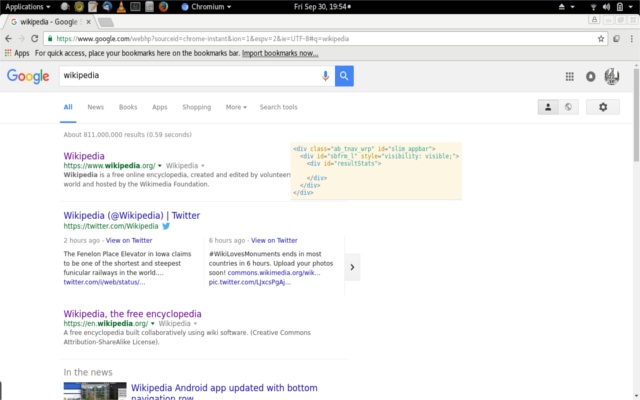
Task: Click the browser forward arrow
Action: coord(21,38)
